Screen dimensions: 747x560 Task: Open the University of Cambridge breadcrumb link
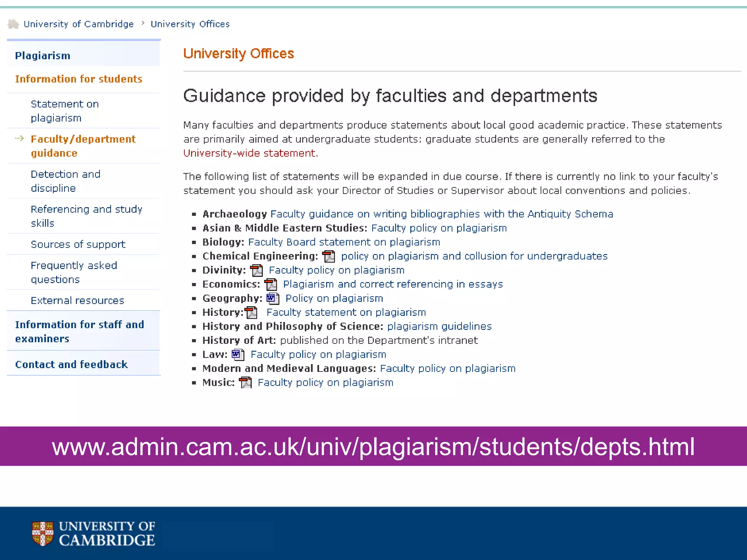point(78,24)
